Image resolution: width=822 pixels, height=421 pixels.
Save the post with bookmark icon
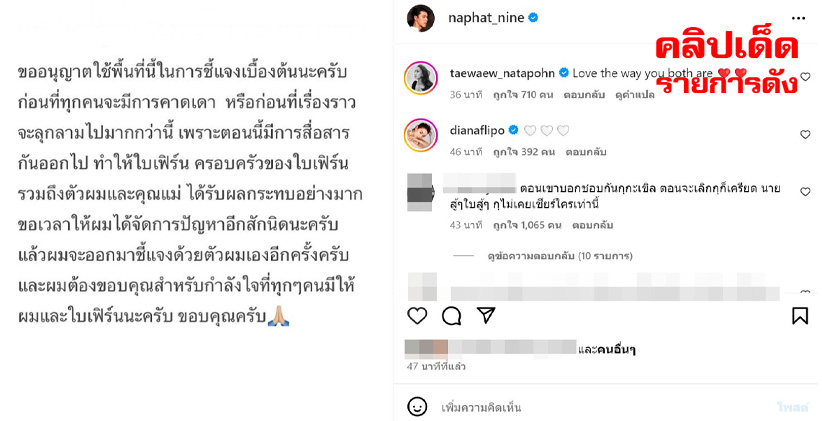coord(799,316)
